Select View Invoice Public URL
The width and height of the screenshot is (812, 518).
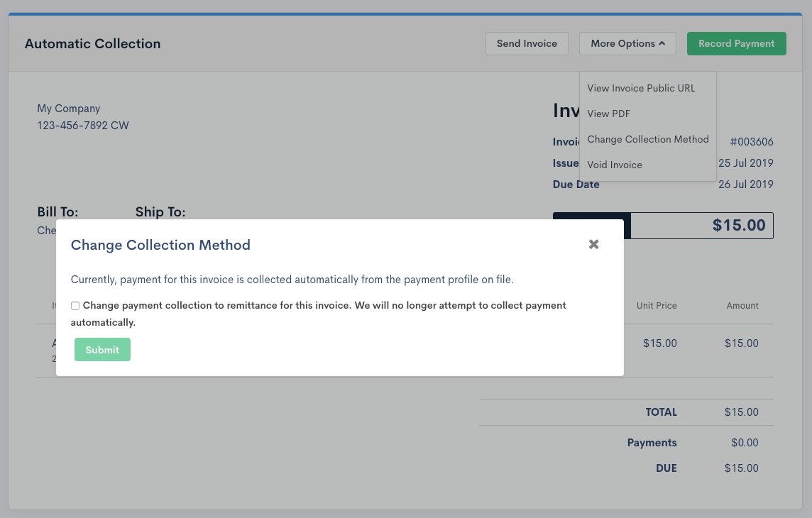click(641, 88)
